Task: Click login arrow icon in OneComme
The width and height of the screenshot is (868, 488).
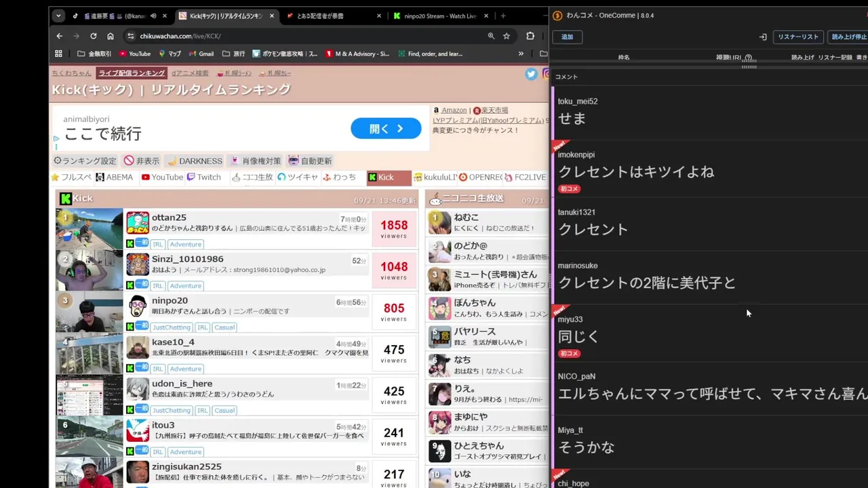Action: point(763,37)
